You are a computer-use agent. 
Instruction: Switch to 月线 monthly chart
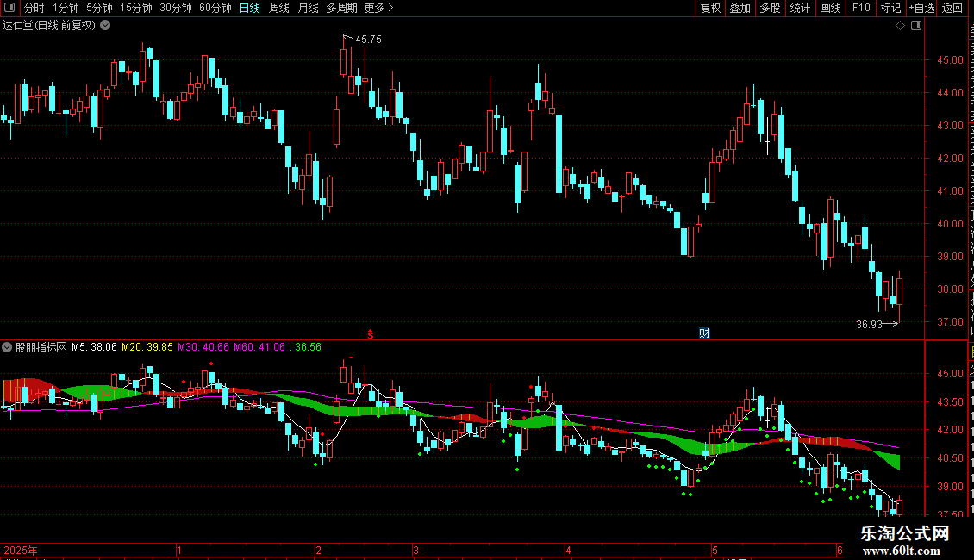coord(308,8)
